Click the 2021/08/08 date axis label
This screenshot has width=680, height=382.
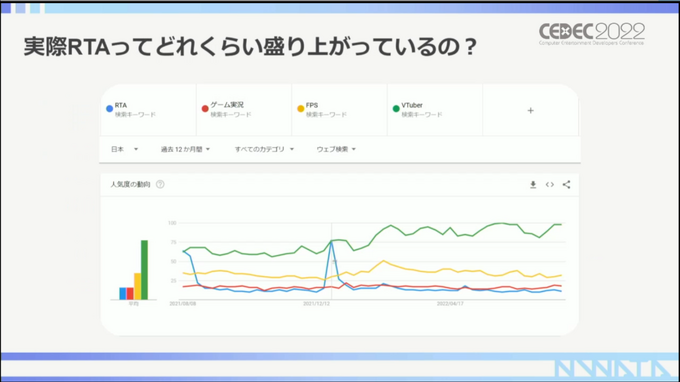(183, 304)
